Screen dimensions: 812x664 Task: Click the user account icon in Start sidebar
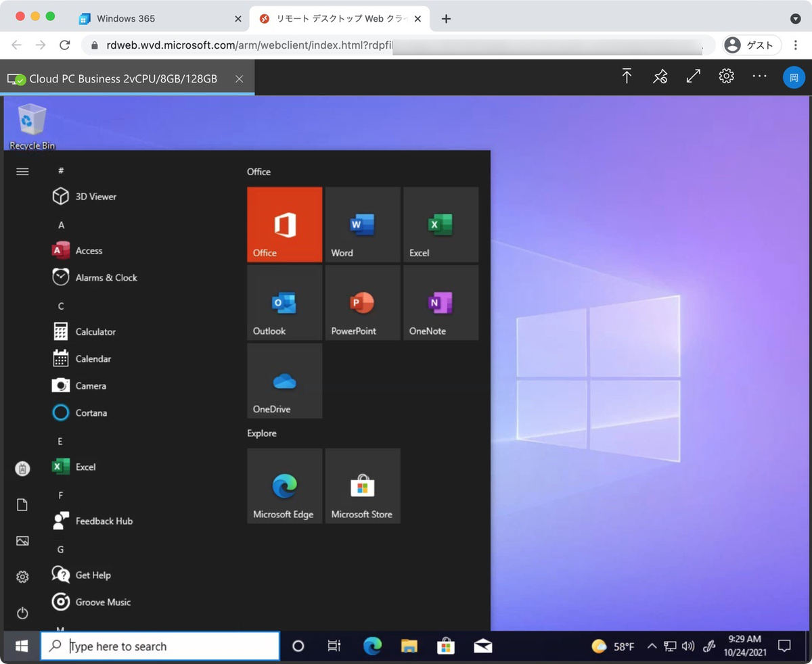click(x=22, y=469)
